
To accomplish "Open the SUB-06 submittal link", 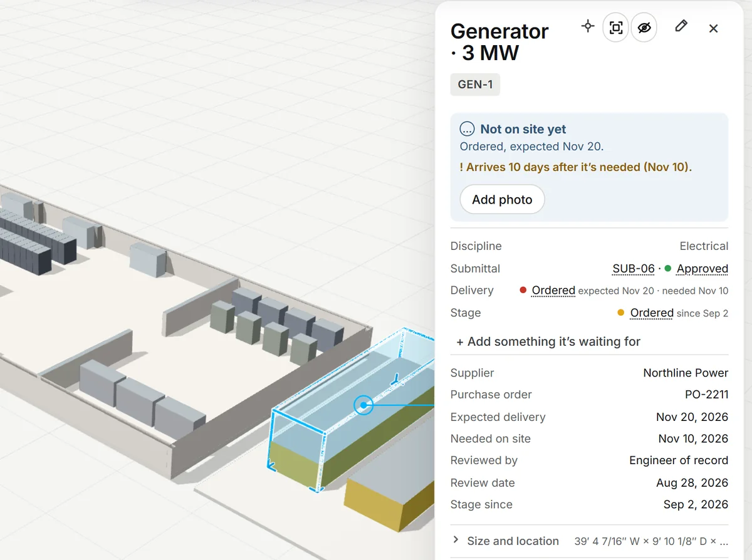I will pos(634,269).
